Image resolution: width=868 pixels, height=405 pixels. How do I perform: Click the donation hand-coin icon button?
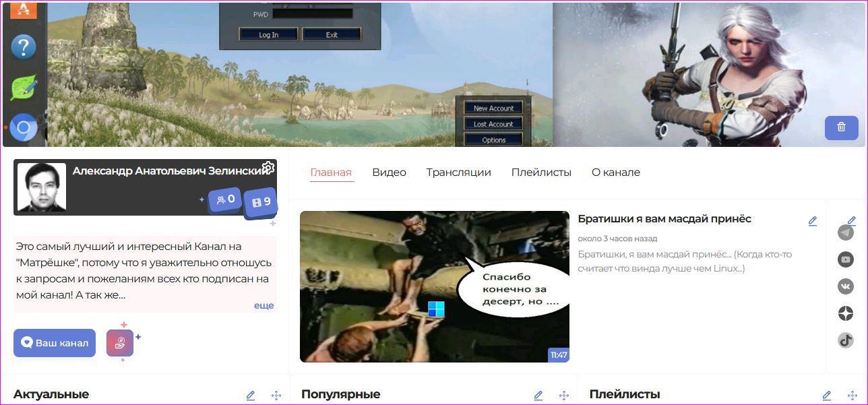(120, 343)
